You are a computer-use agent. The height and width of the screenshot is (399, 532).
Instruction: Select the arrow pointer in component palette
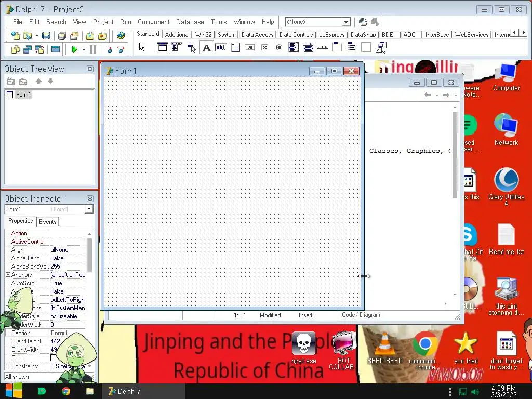point(142,47)
